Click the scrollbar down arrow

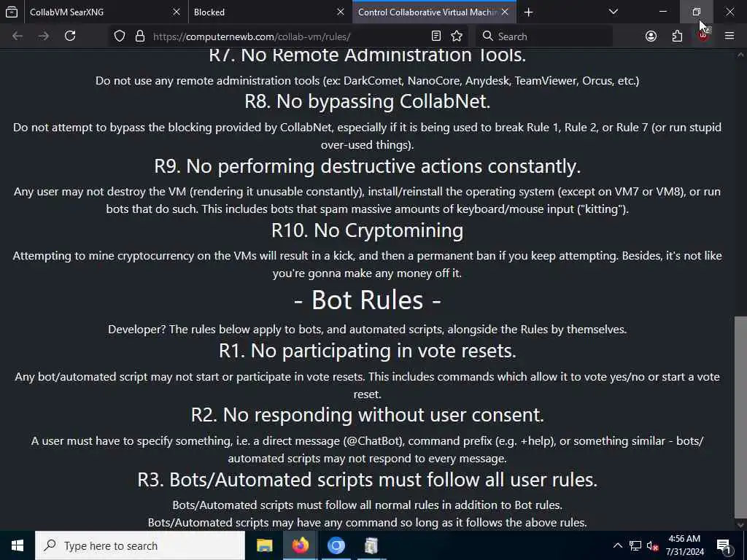click(x=740, y=525)
